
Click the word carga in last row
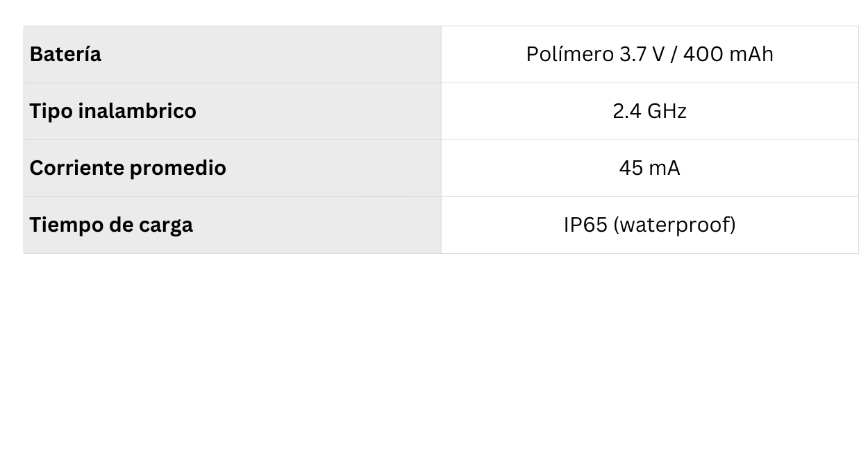click(x=166, y=226)
